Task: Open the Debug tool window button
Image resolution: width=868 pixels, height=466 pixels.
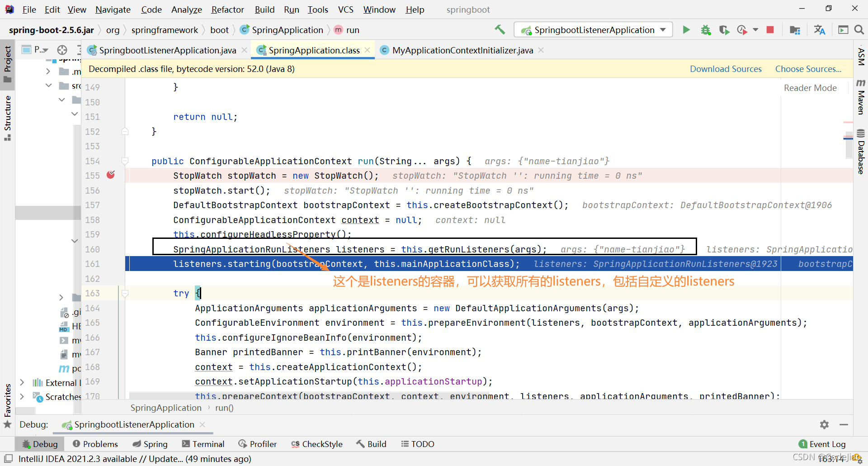Action: pyautogui.click(x=40, y=444)
